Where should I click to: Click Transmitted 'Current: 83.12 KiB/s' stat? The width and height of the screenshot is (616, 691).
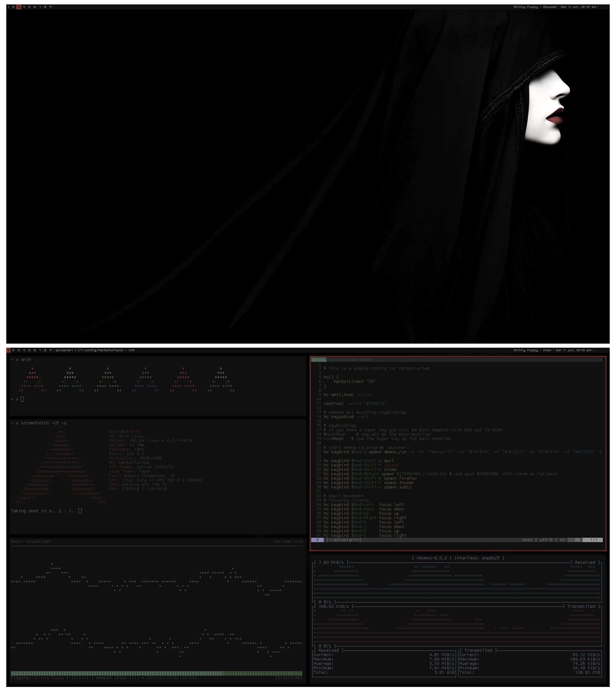tap(530, 655)
